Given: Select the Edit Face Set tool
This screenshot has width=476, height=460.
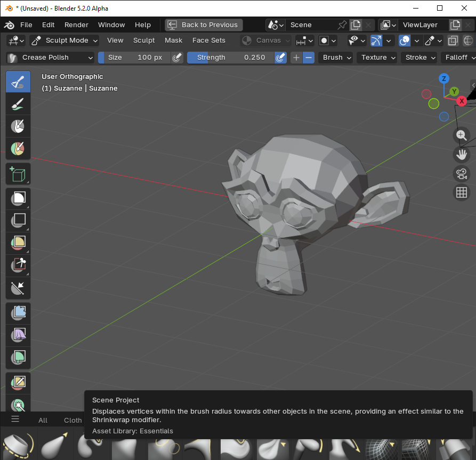Looking at the screenshot, I should (18, 383).
